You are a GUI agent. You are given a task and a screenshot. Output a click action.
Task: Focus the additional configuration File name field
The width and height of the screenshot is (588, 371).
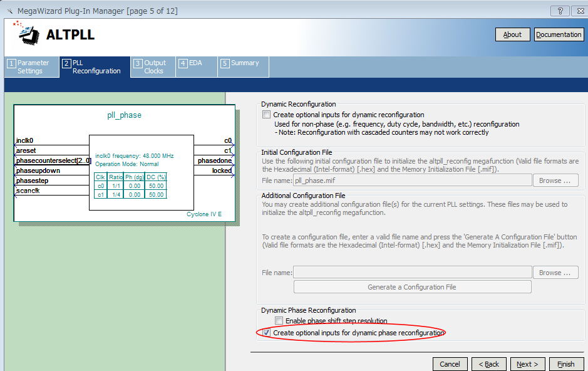click(413, 273)
